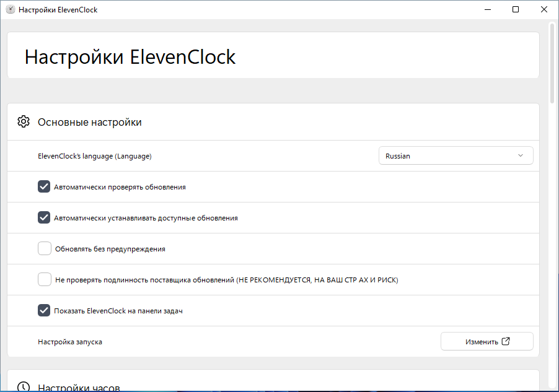Viewport: 559px width, 392px height.
Task: Open the Russian language dropdown
Action: coord(456,155)
